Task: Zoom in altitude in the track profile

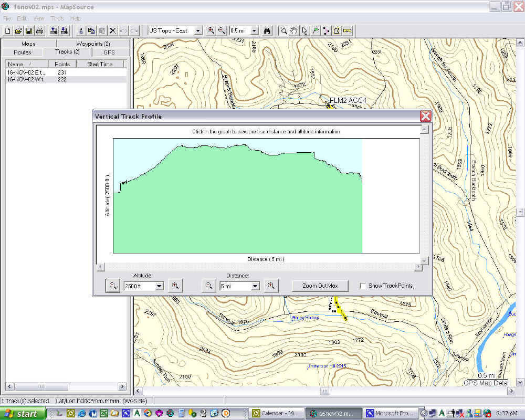Action: tap(175, 286)
